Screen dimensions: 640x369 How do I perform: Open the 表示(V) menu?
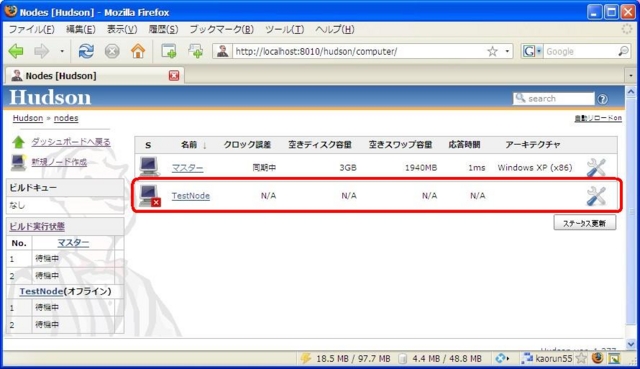[122, 29]
